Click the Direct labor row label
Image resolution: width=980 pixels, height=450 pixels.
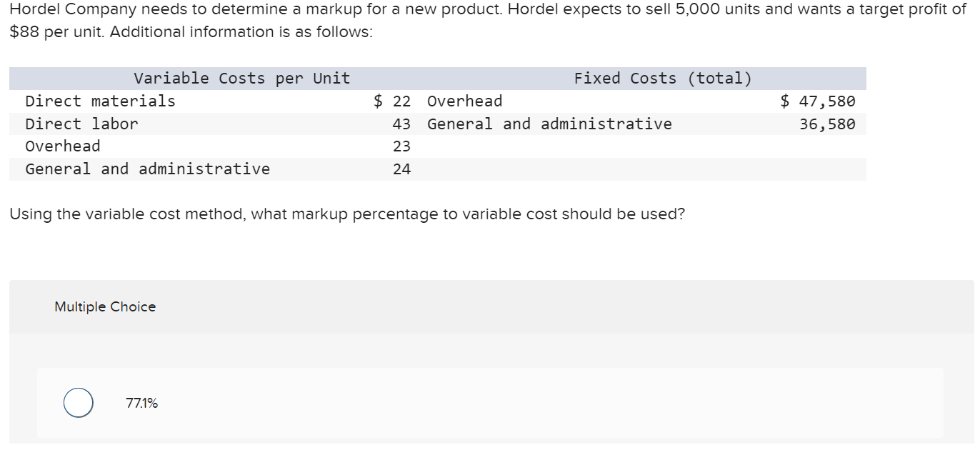tap(81, 124)
